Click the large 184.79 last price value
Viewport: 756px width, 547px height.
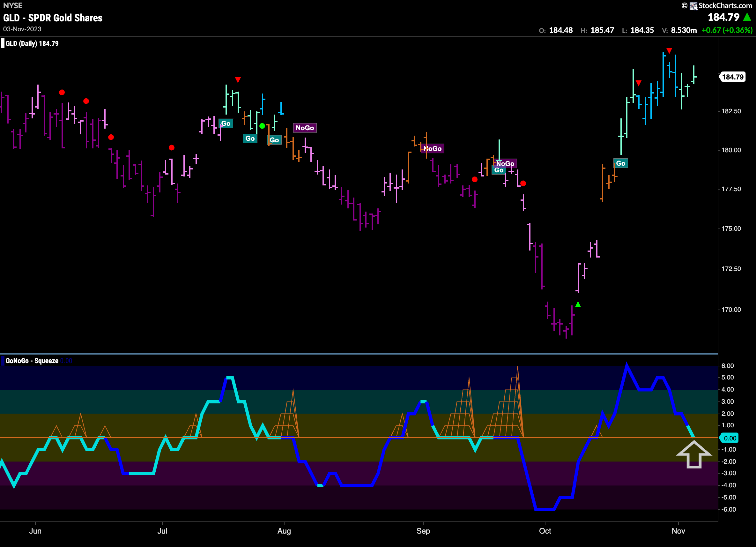[x=724, y=17]
